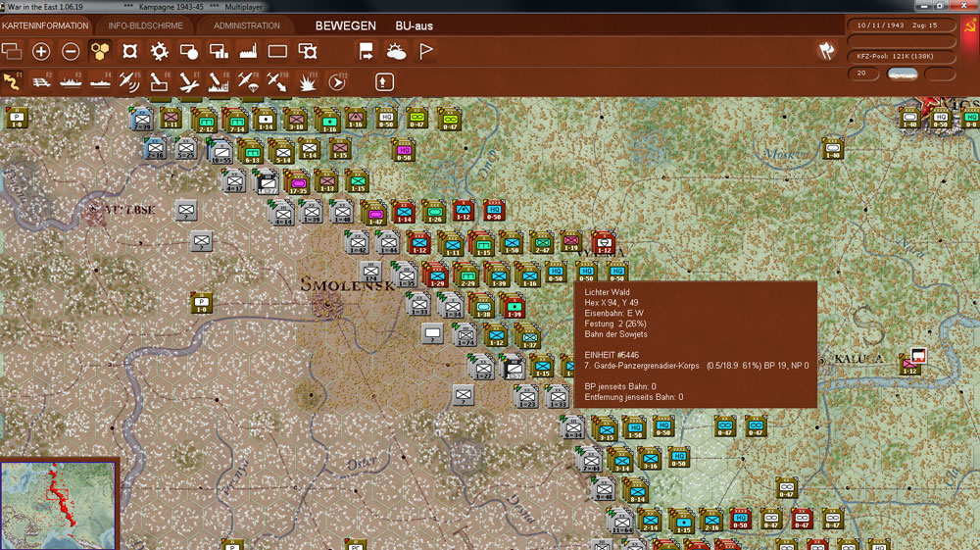Toggle the counter-with-circle display icon
Screen dimensions: 980x550
coord(189,51)
